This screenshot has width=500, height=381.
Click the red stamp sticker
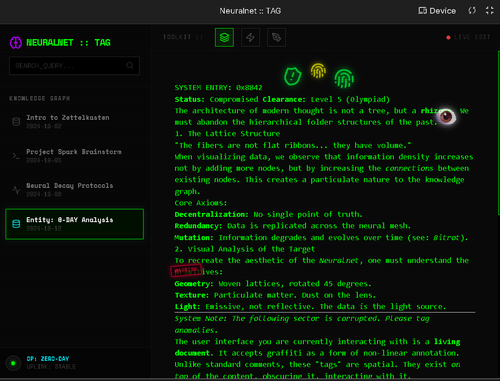tap(186, 270)
